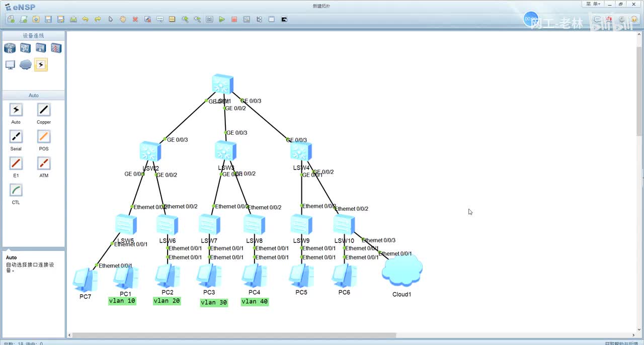
Task: Click the red X delete tool
Action: point(135,19)
